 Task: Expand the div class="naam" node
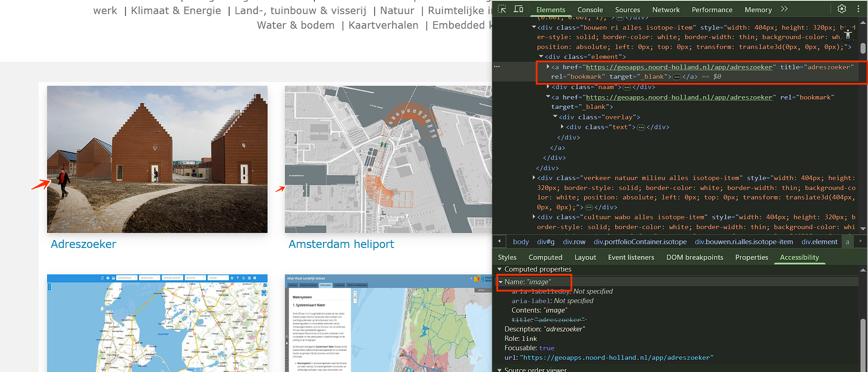548,87
